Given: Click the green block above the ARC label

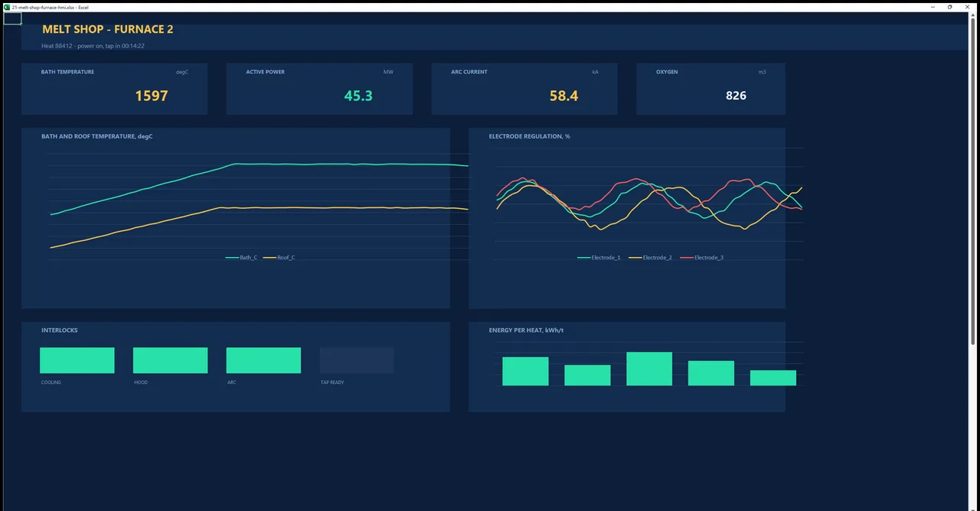Looking at the screenshot, I should (x=263, y=360).
